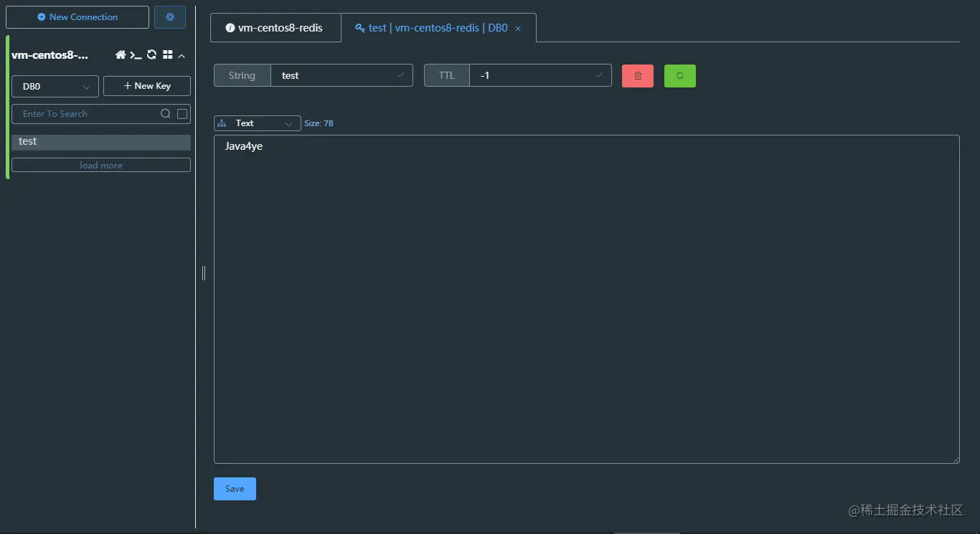The image size is (980, 534).
Task: Click the search magnifier icon
Action: [x=165, y=114]
